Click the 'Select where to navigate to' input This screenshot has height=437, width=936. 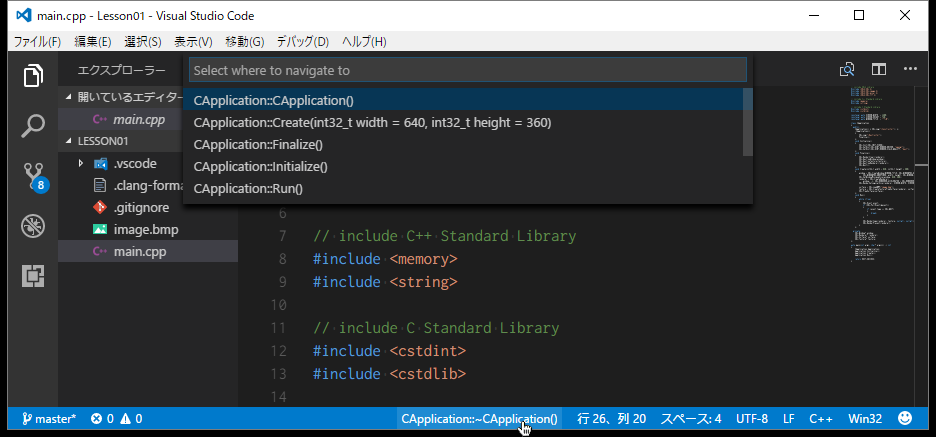[468, 70]
